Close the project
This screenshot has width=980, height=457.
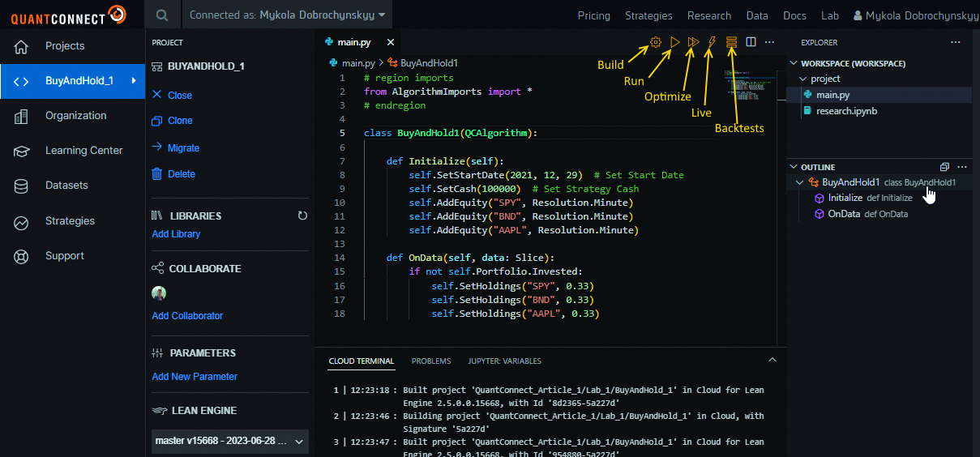coord(172,95)
